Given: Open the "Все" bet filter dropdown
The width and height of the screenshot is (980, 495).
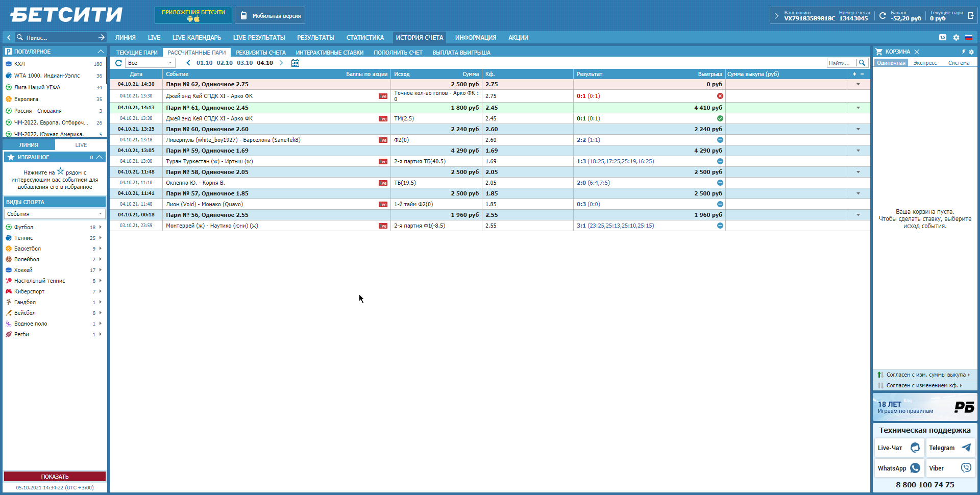Looking at the screenshot, I should pyautogui.click(x=150, y=63).
